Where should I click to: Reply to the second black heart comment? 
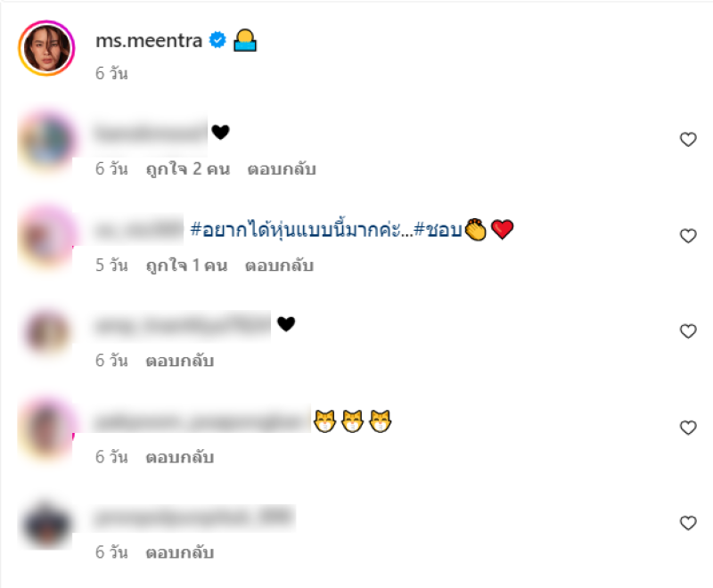180,361
